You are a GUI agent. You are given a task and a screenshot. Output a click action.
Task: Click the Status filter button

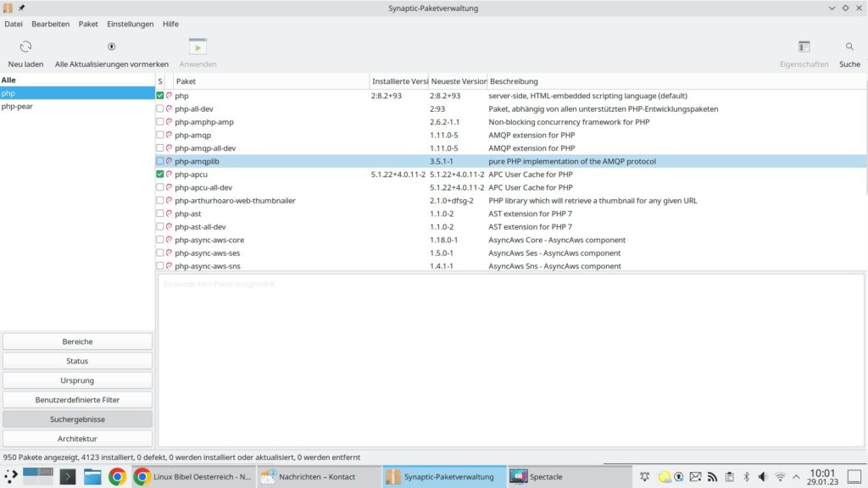pos(77,361)
